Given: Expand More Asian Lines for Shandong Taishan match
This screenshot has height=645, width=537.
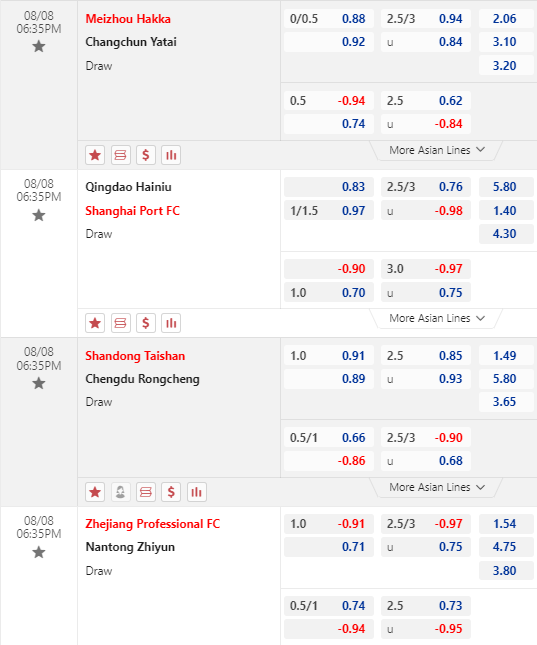Looking at the screenshot, I should pyautogui.click(x=437, y=487).
